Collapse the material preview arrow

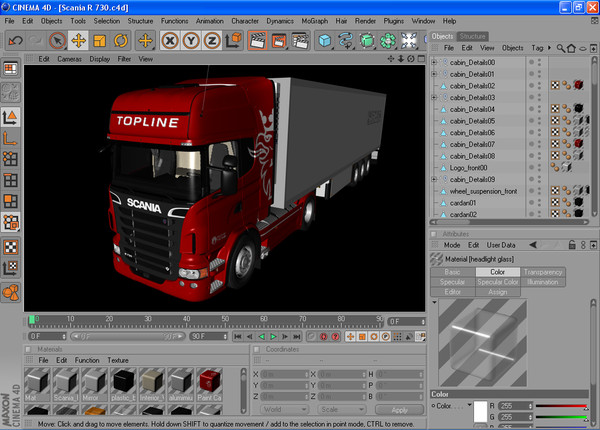click(x=434, y=302)
